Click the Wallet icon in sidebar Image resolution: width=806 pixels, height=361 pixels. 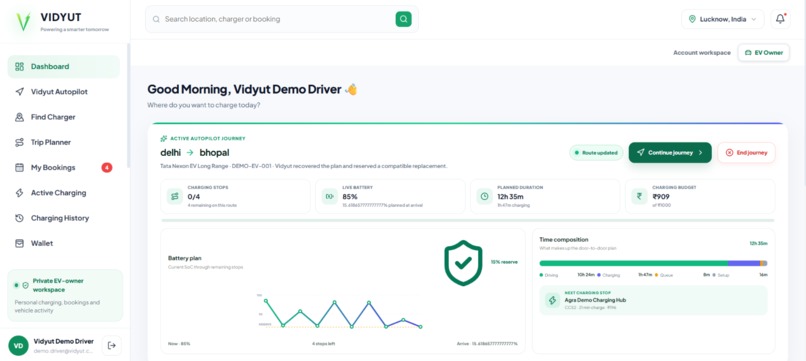click(x=20, y=243)
